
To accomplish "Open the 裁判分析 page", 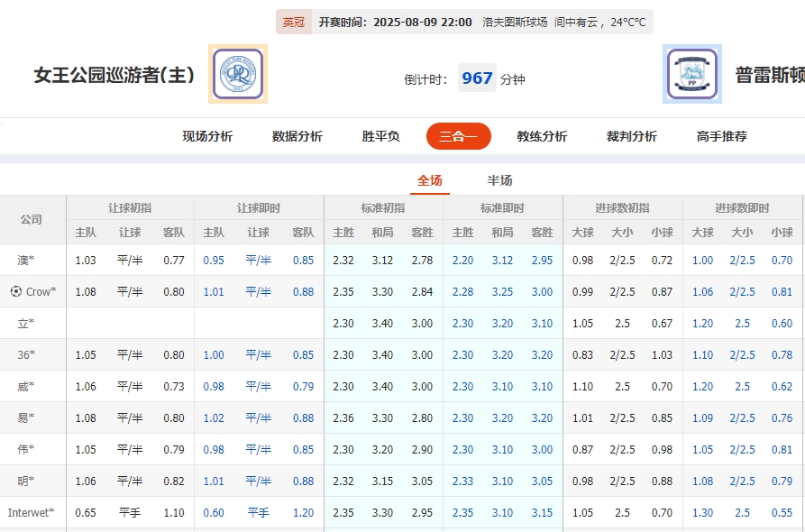I will point(631,135).
